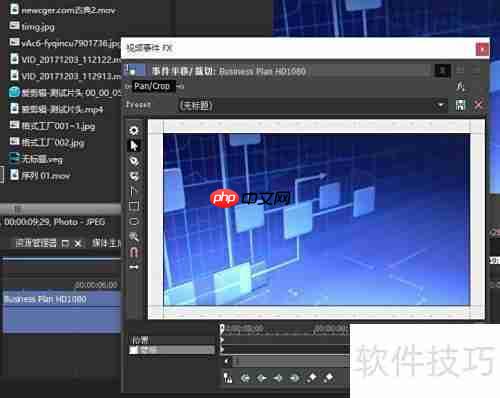
Task: Click the keyframe timeline ruler start marker
Action: (x=222, y=329)
